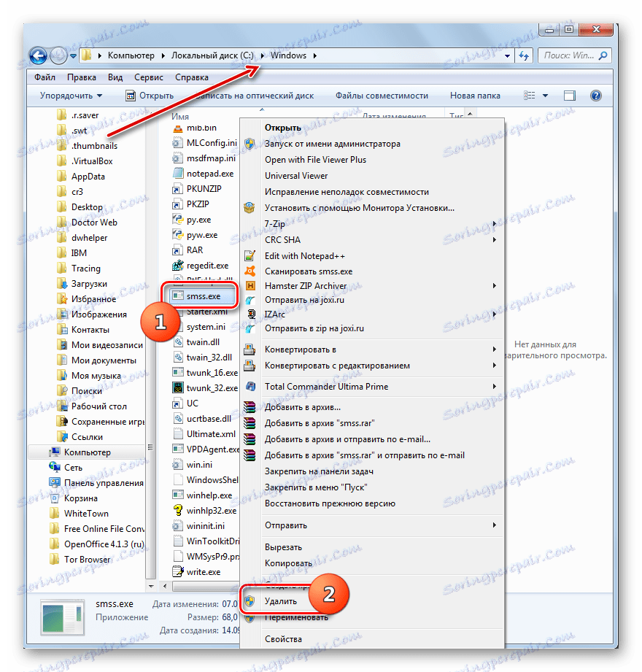Click the Edit with Notepad++ icon

click(x=250, y=256)
